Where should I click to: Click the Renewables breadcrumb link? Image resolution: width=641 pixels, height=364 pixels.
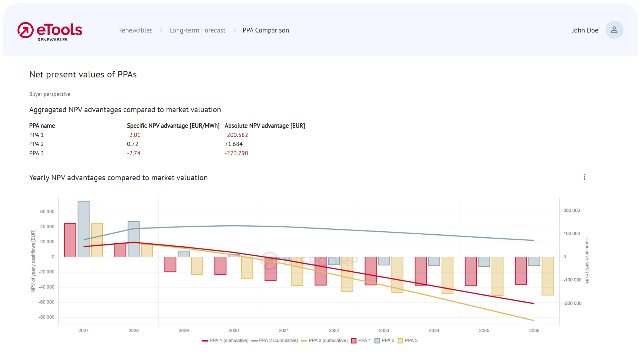tap(135, 30)
